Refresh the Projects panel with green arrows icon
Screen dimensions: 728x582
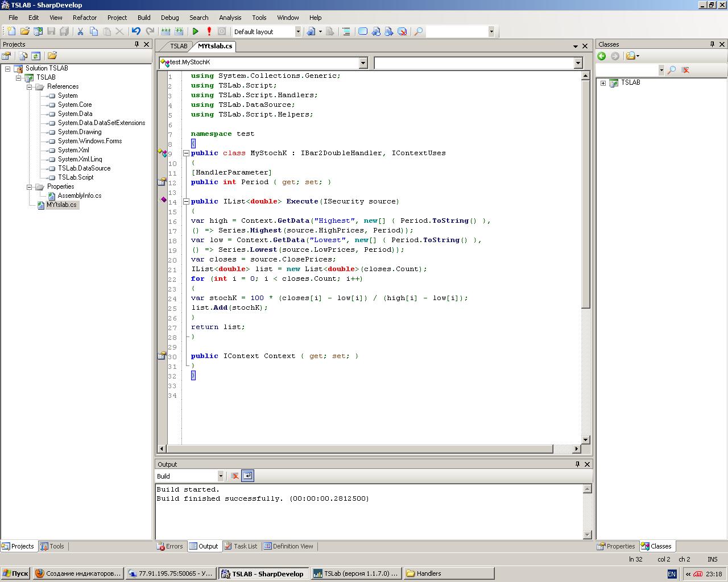pyautogui.click(x=36, y=56)
